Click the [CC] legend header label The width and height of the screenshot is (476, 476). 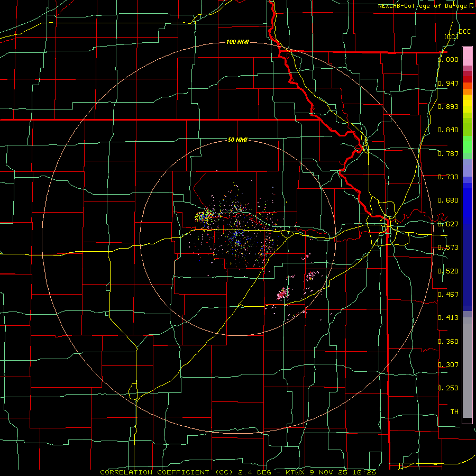pos(451,36)
